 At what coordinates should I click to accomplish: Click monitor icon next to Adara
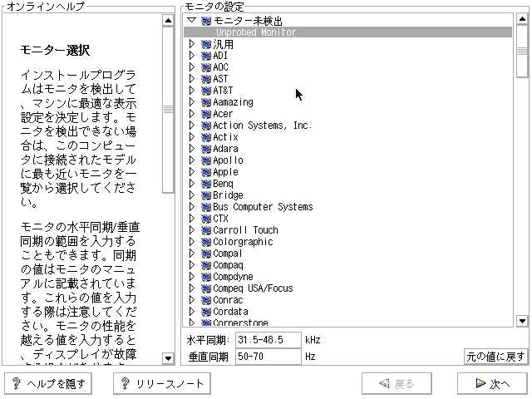click(x=206, y=149)
